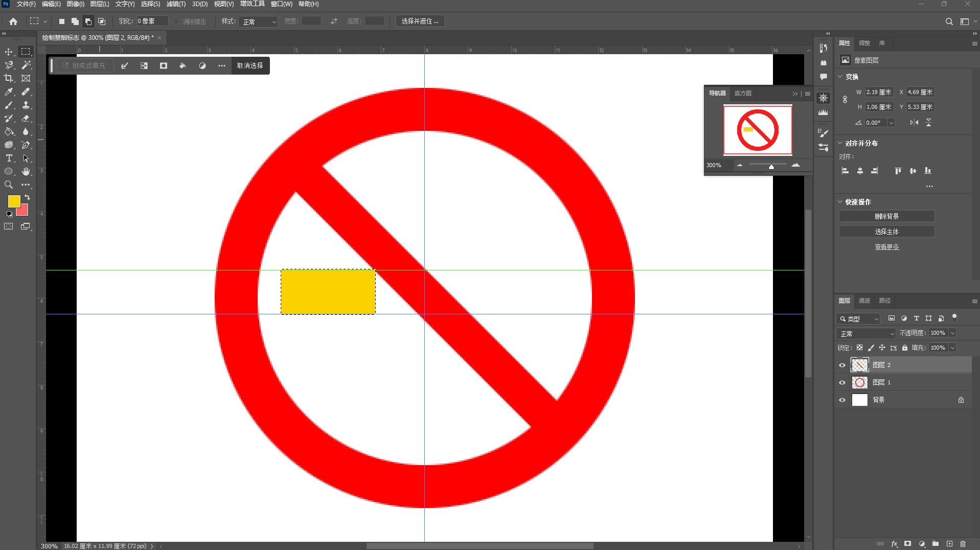Click the 选择并遮住 button
The height and width of the screenshot is (550, 980).
[420, 21]
